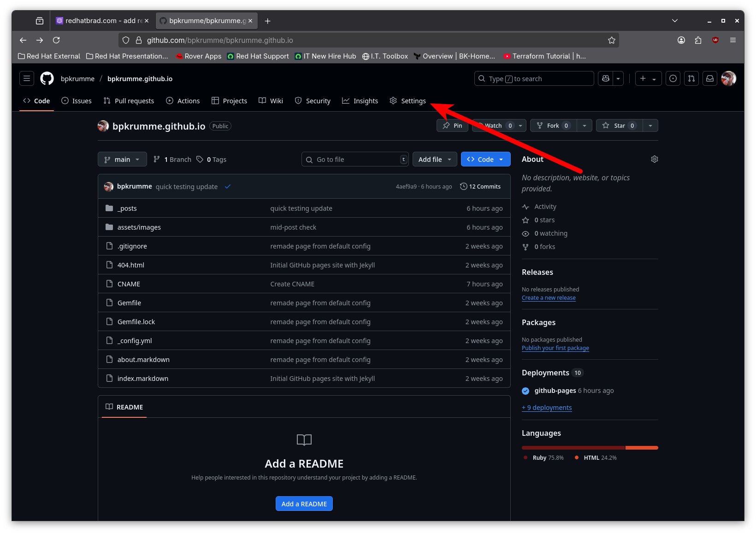View the 0 watching link
The width and height of the screenshot is (756, 534).
point(545,233)
